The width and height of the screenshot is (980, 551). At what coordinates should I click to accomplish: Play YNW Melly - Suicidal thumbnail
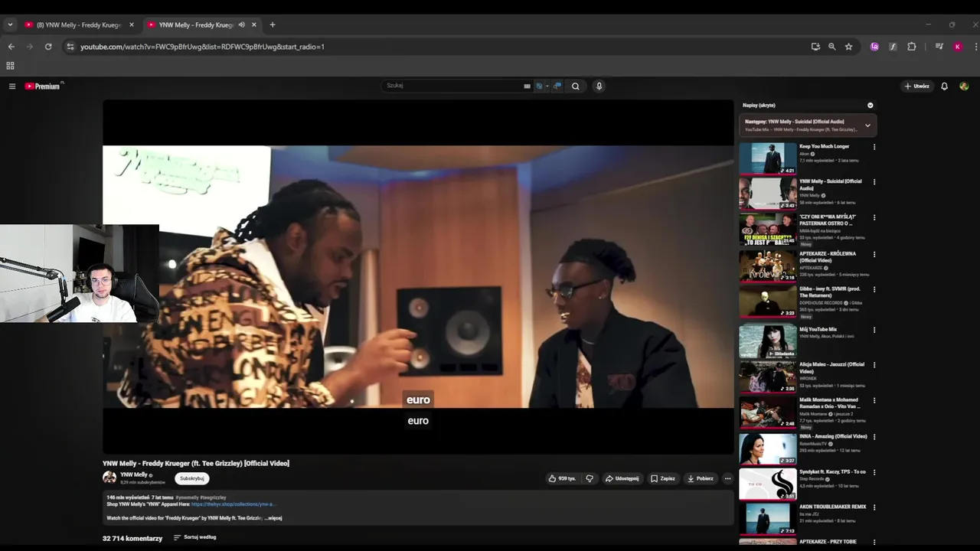[x=768, y=194]
